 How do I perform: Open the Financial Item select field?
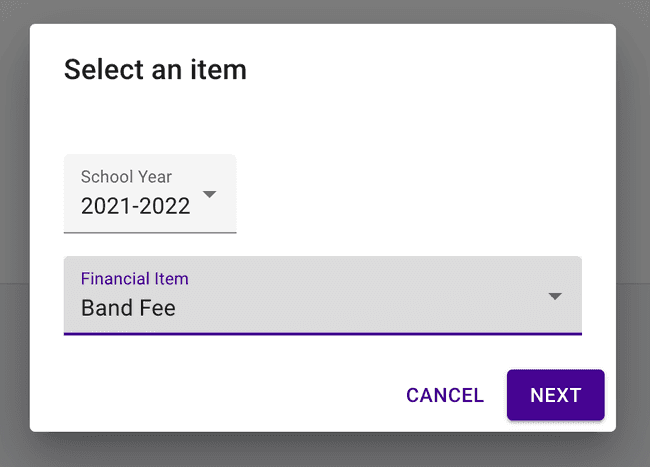(322, 296)
